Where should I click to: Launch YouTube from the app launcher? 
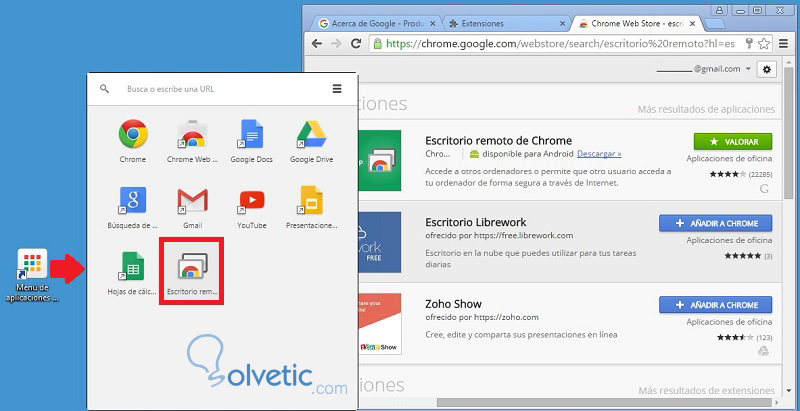252,200
